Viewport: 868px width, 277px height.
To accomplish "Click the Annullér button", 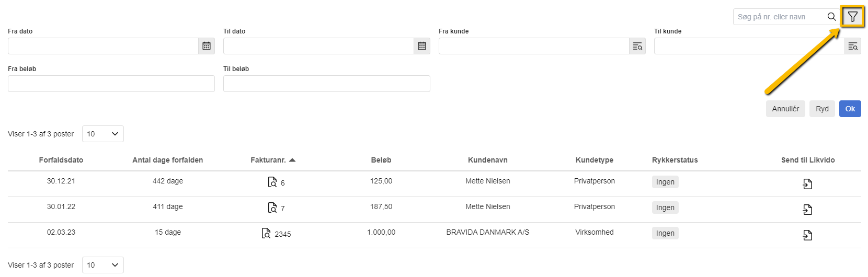I will click(x=785, y=109).
